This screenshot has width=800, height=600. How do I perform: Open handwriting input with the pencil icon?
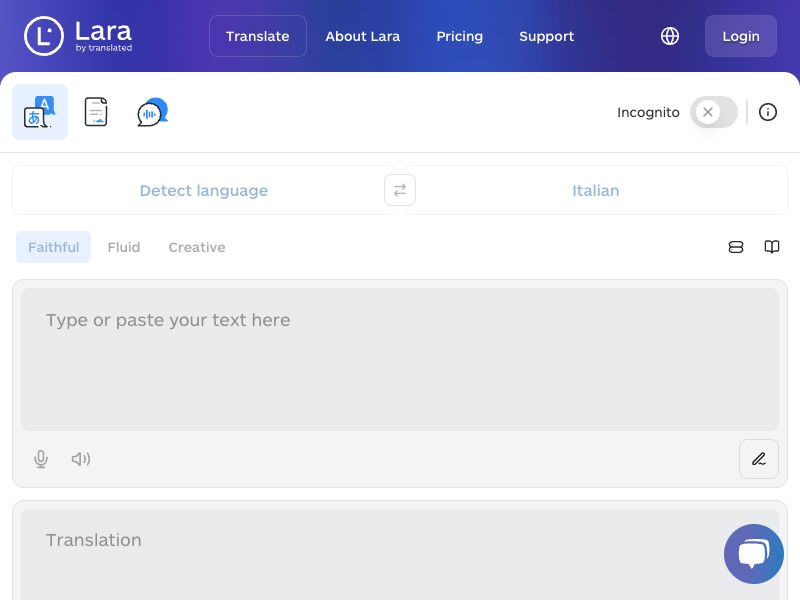[x=759, y=459]
